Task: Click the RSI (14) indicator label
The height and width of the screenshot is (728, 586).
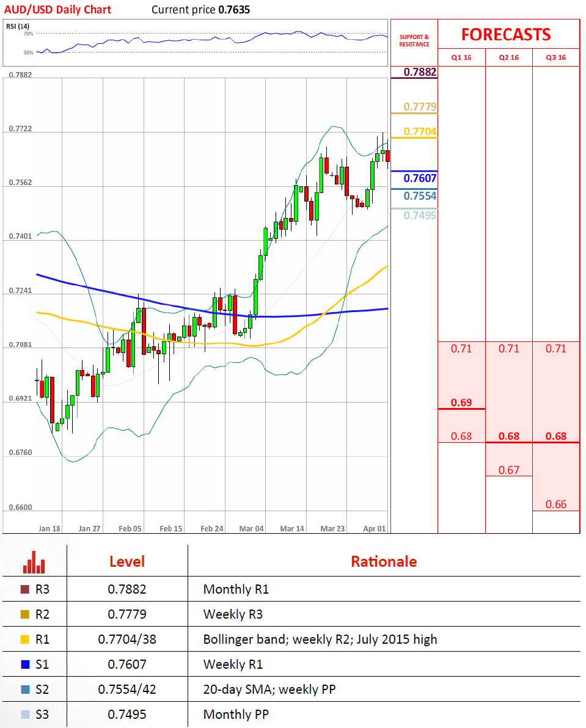Action: coord(18,26)
